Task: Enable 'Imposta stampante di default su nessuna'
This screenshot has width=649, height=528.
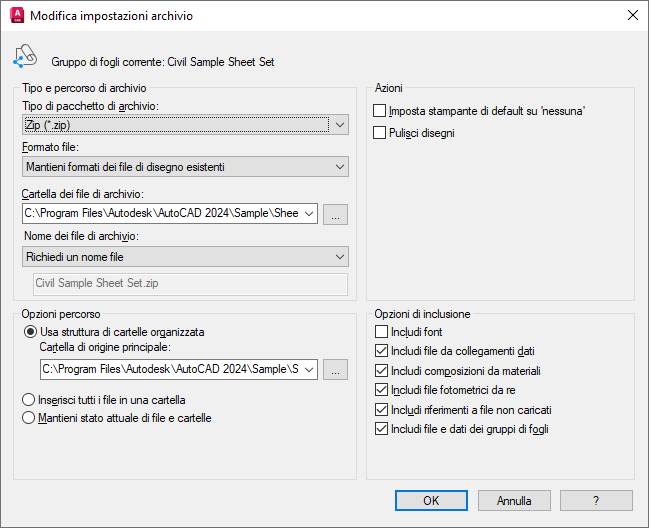Action: (380, 111)
